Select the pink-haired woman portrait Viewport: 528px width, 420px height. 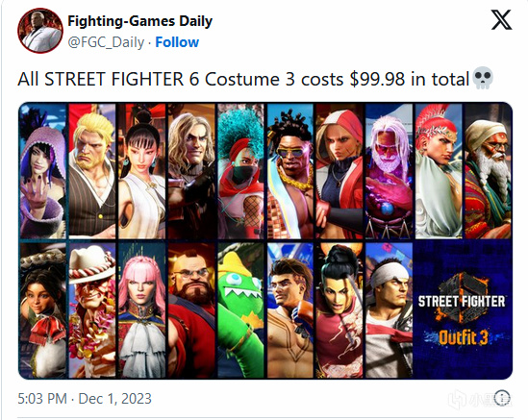pyautogui.click(x=141, y=309)
